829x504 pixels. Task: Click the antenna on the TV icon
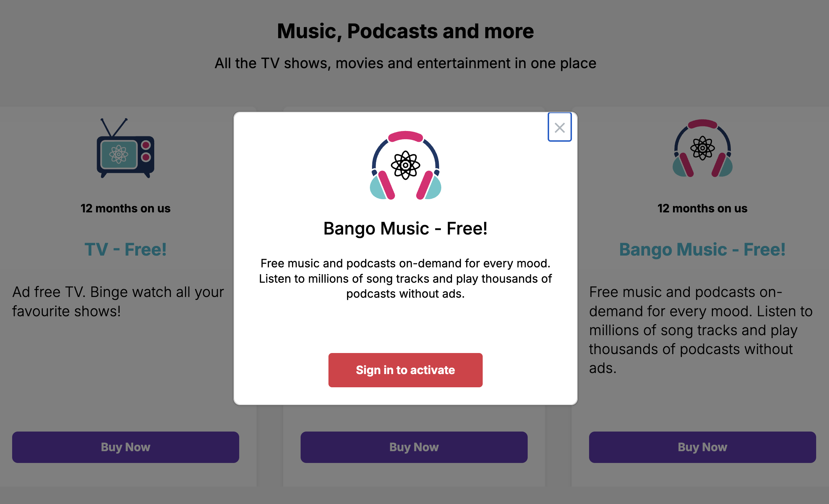click(x=114, y=127)
